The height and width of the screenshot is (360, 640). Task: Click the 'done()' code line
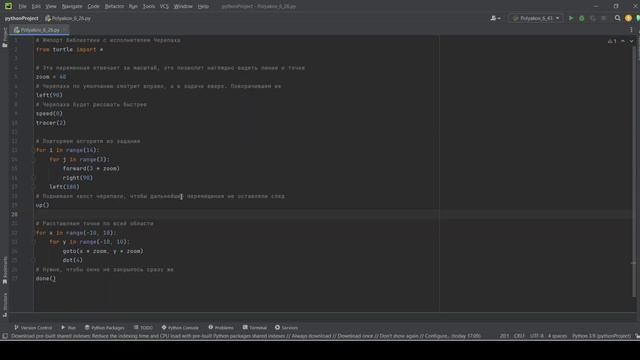46,278
